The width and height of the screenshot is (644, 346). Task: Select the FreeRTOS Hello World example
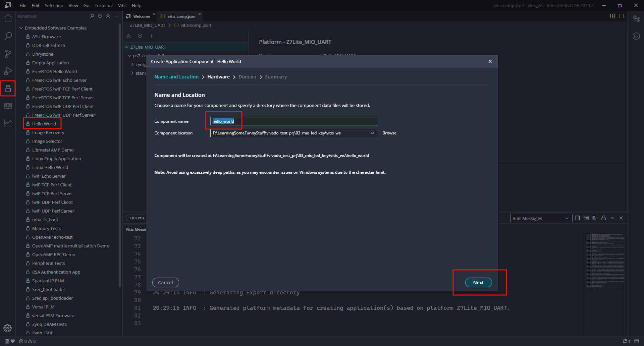(x=54, y=71)
